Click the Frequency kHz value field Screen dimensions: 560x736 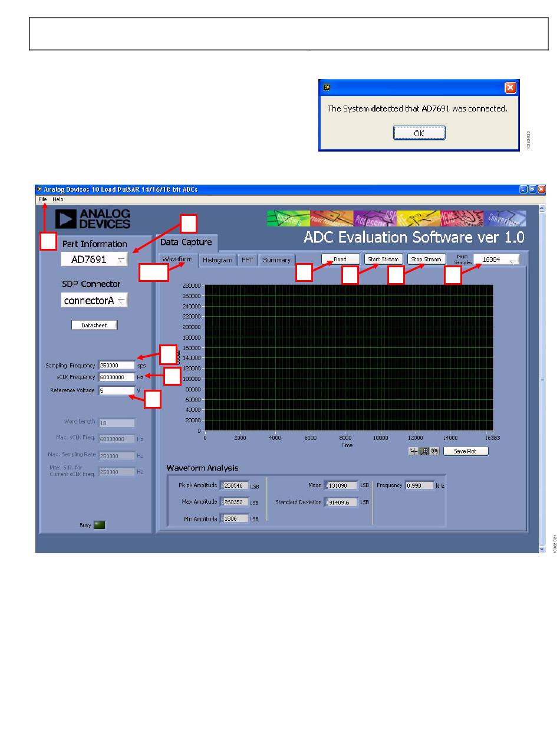[419, 485]
